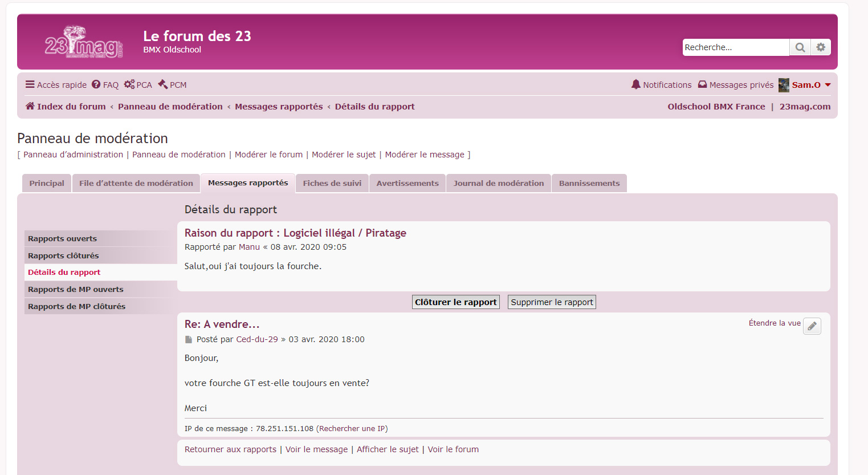Open advanced search gear icon

[821, 47]
